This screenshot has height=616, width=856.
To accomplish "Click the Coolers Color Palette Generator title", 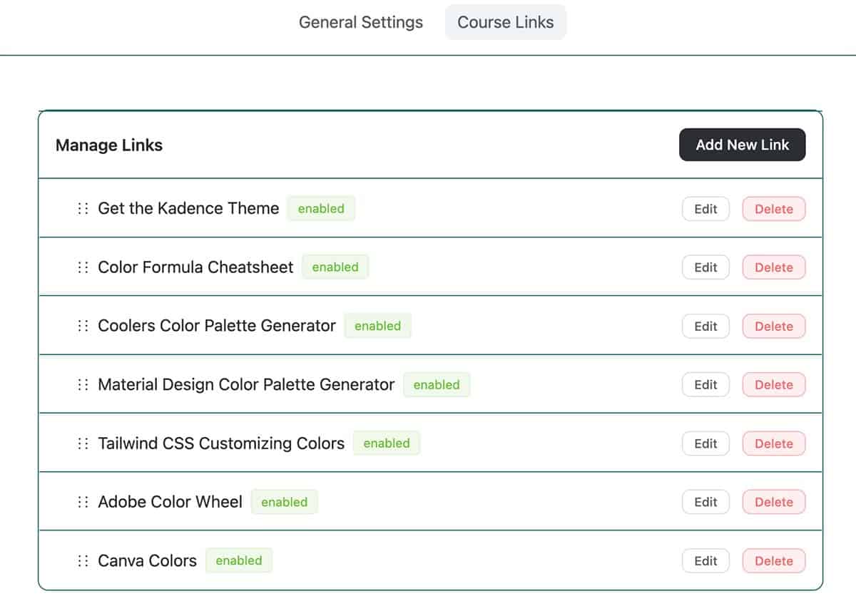I will [x=217, y=326].
